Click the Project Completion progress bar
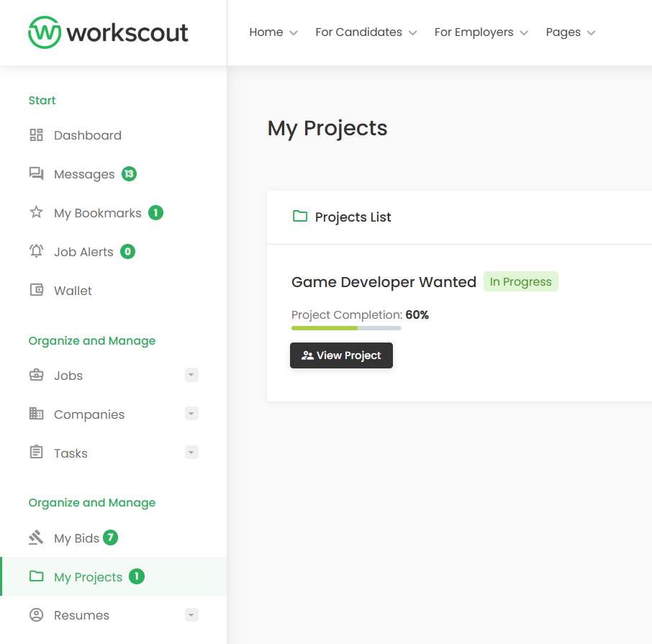 click(x=346, y=328)
